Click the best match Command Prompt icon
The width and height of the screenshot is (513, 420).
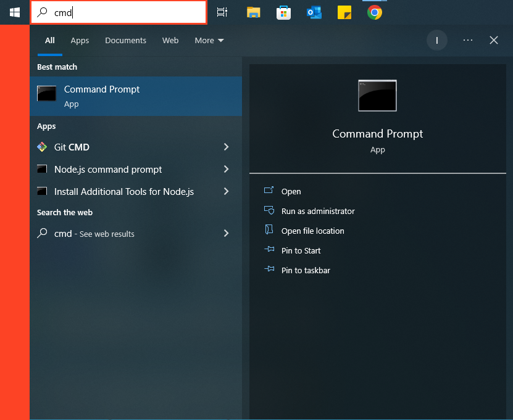click(46, 94)
